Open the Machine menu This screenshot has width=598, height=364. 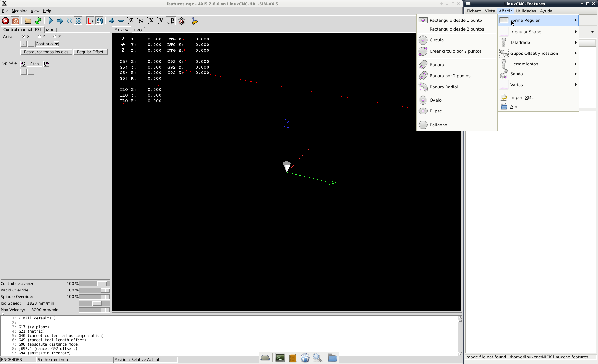[x=20, y=11]
